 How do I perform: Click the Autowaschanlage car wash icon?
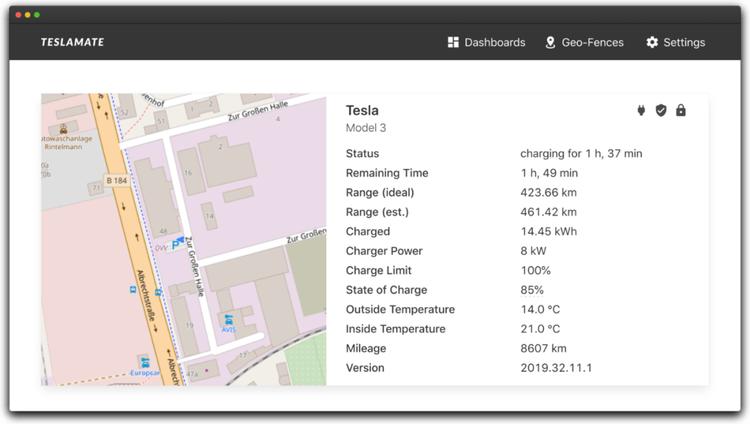(63, 129)
